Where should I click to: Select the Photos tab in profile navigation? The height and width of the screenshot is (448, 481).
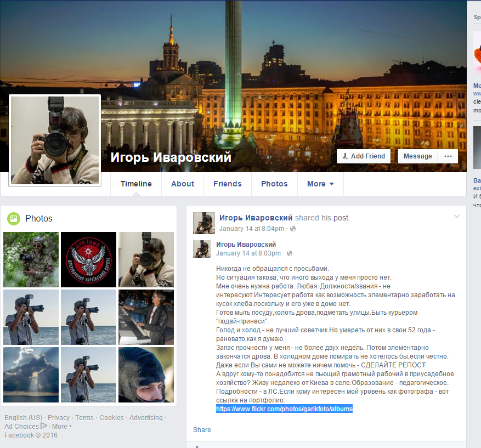[274, 184]
